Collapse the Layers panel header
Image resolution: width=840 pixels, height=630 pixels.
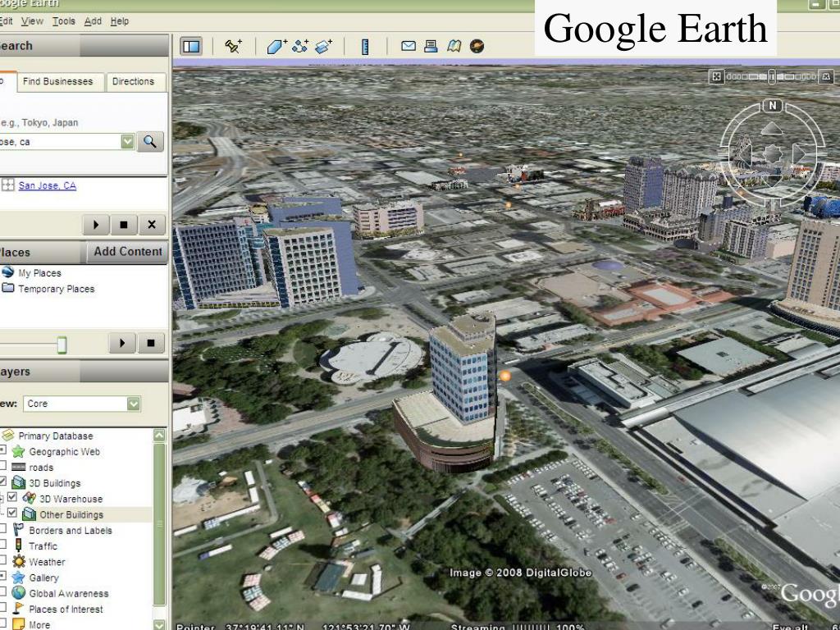(x=84, y=372)
